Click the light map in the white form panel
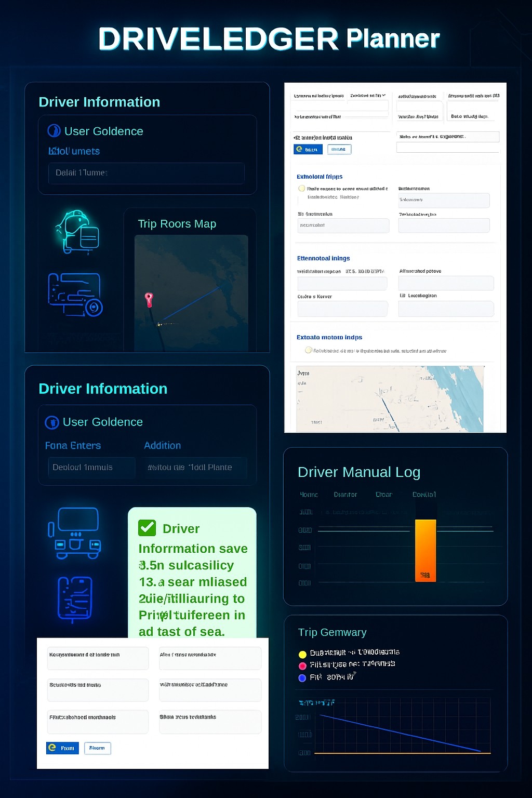 pyautogui.click(x=390, y=399)
